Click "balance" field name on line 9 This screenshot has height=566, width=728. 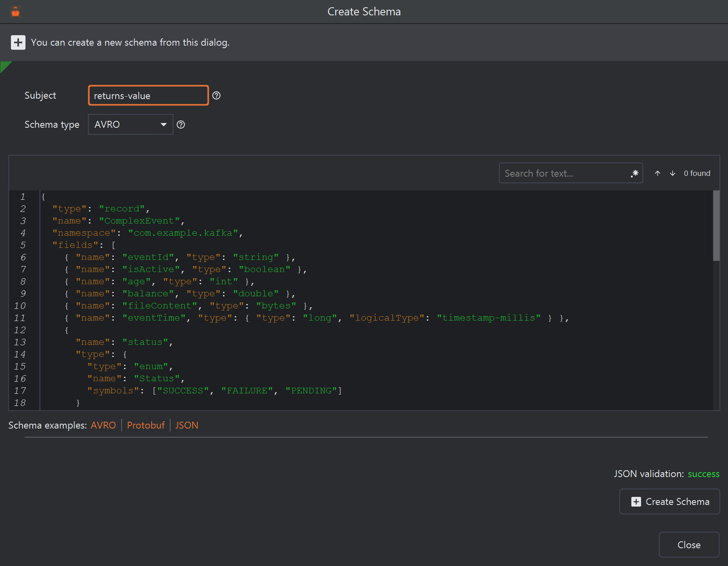pos(148,294)
